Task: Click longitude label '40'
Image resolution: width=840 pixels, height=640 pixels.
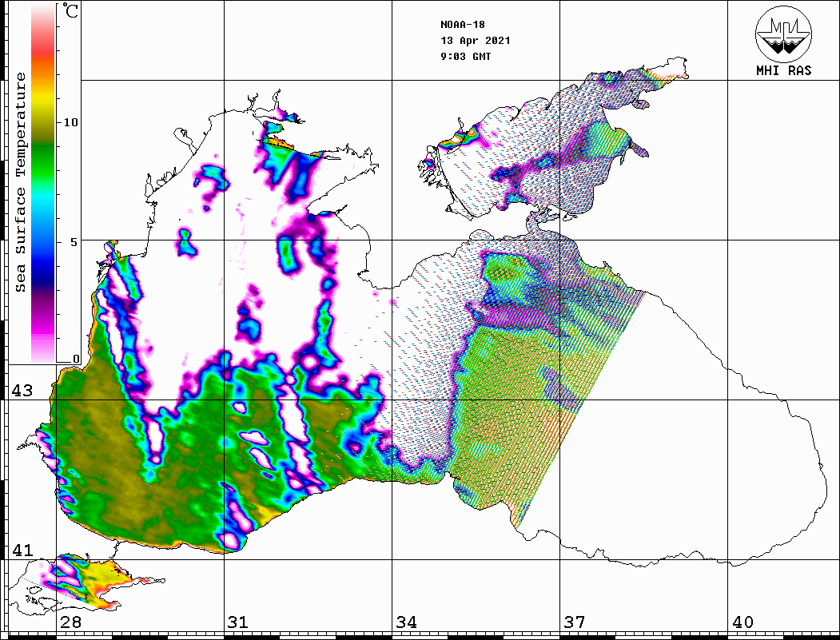Action: 742,622
